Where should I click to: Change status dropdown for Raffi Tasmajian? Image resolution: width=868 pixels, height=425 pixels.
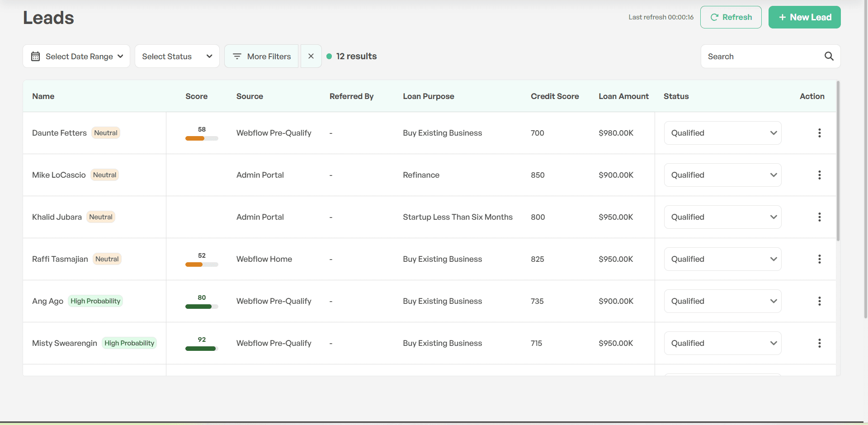722,259
